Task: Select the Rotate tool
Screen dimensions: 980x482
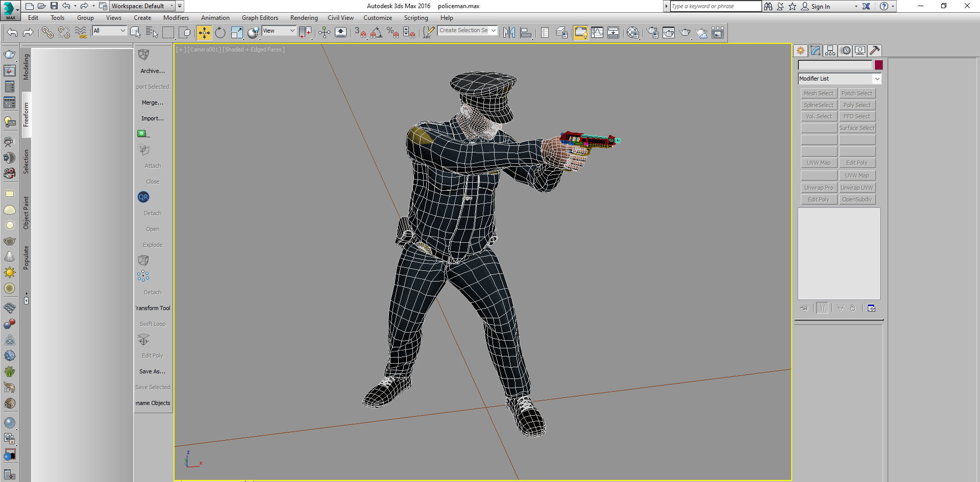Action: coord(220,32)
